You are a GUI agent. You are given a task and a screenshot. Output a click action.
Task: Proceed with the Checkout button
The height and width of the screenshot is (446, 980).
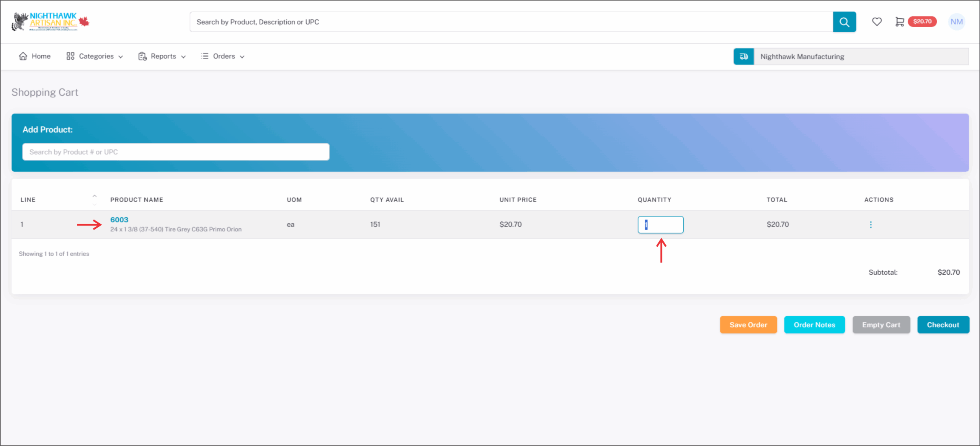pos(943,325)
